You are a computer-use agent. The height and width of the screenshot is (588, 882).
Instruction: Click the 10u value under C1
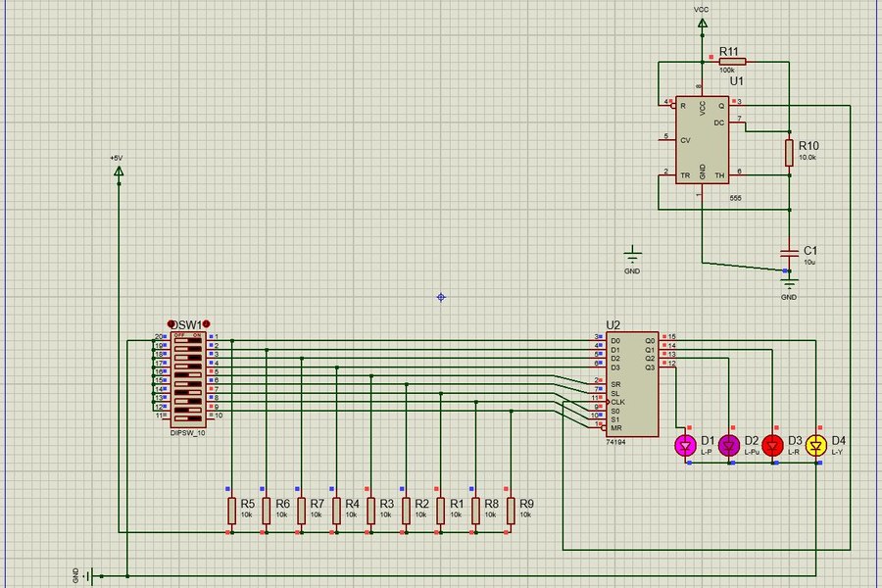809,263
